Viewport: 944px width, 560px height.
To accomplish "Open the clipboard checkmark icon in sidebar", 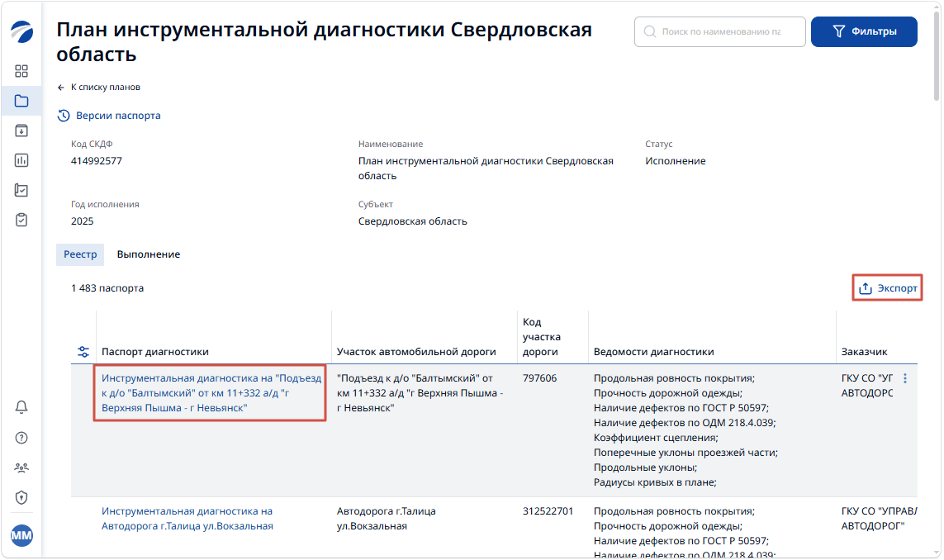I will (x=21, y=220).
